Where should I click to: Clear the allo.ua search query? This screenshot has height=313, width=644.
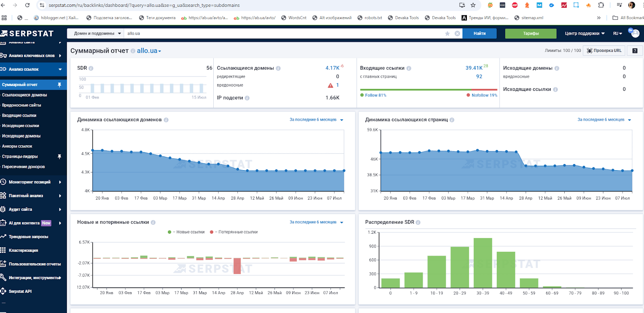(x=457, y=33)
